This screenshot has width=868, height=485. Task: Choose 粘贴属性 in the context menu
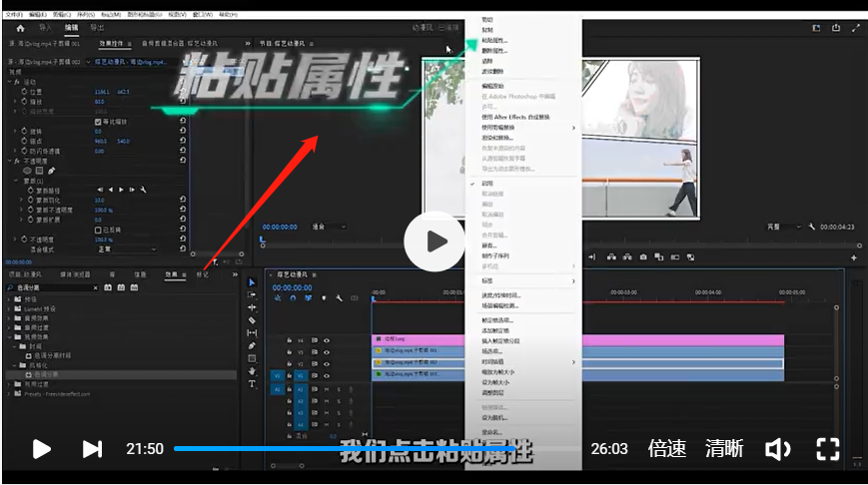click(x=494, y=40)
